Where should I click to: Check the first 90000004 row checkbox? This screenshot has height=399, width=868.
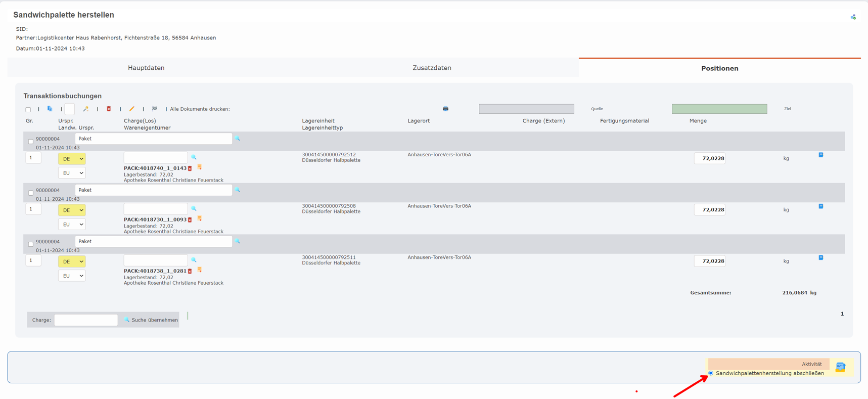tap(31, 142)
